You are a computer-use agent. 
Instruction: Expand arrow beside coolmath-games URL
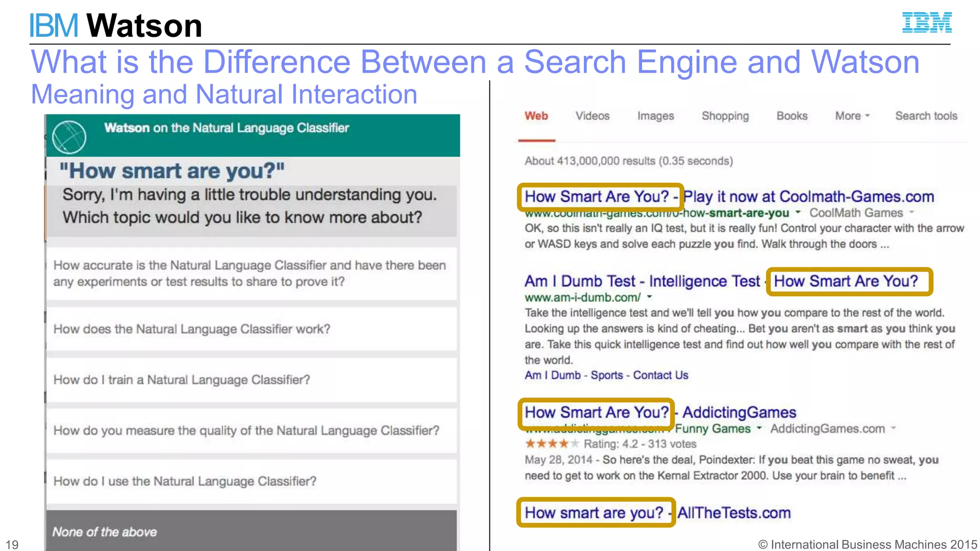click(x=798, y=212)
